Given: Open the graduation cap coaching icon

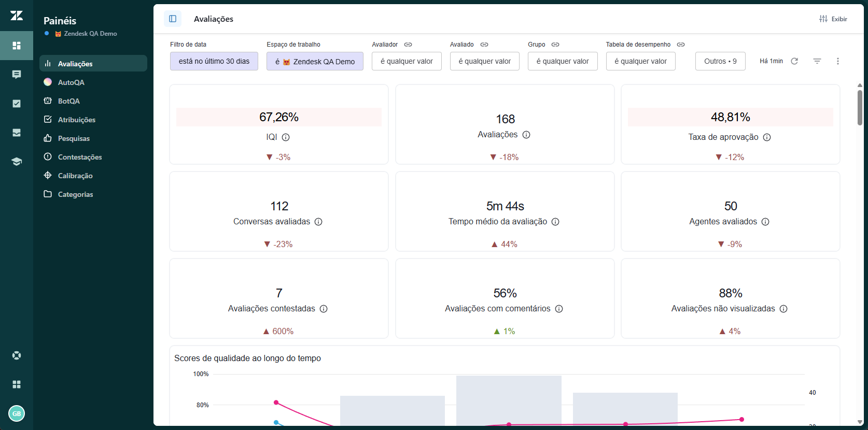Looking at the screenshot, I should click(17, 162).
